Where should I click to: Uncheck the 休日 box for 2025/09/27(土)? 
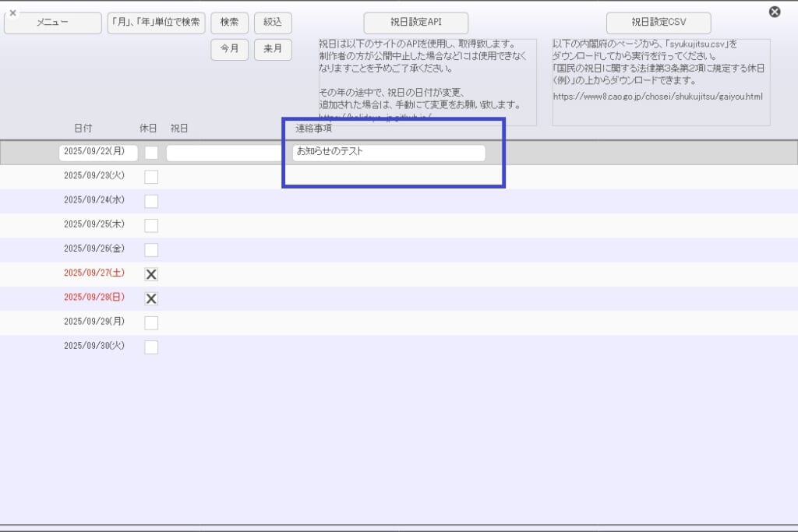[x=151, y=274]
